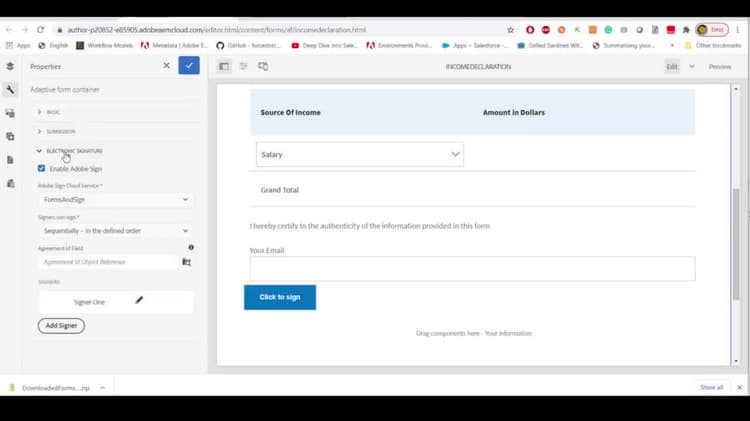Close the downloads bar

[x=739, y=388]
